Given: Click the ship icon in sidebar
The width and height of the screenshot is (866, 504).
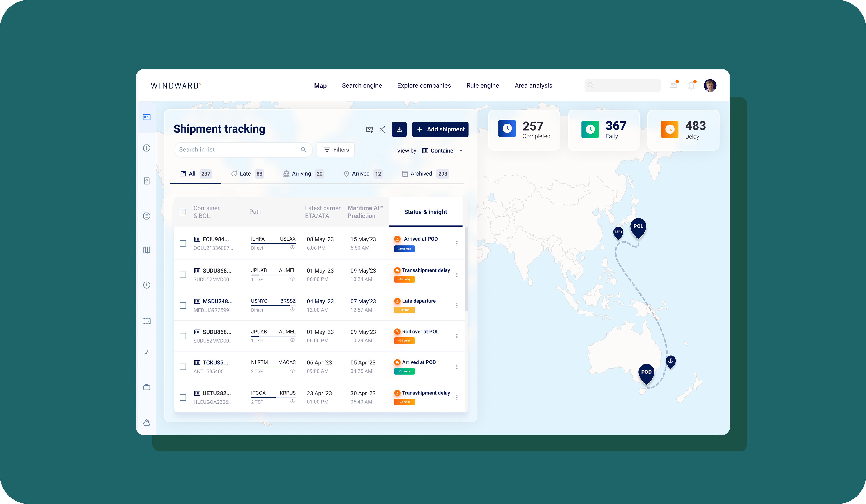Looking at the screenshot, I should [147, 422].
